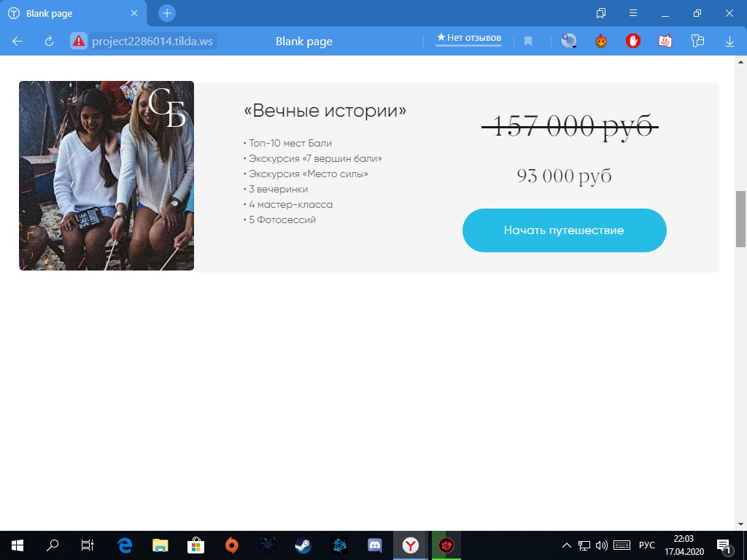Click the red cat face extension icon
The height and width of the screenshot is (560, 747).
click(x=665, y=42)
